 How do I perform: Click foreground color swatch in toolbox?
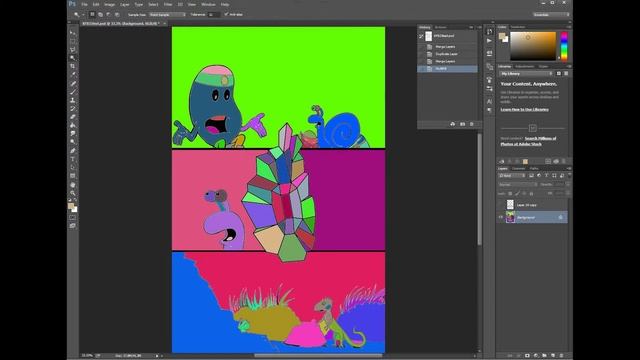71,206
